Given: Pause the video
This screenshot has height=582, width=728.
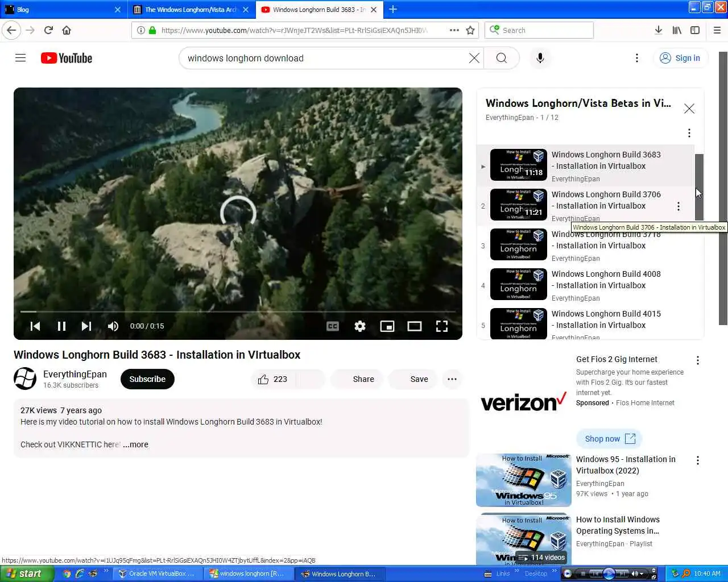Looking at the screenshot, I should click(61, 326).
